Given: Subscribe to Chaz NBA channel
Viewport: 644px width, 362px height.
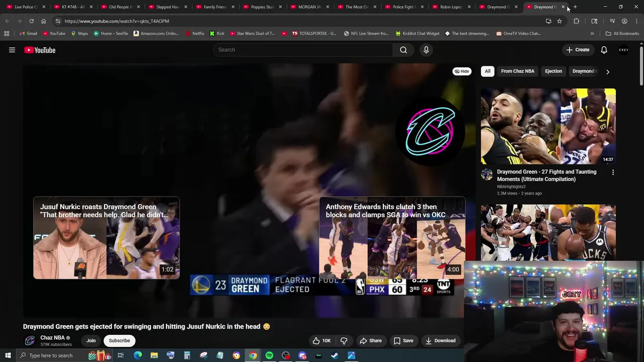Looking at the screenshot, I should tap(119, 340).
